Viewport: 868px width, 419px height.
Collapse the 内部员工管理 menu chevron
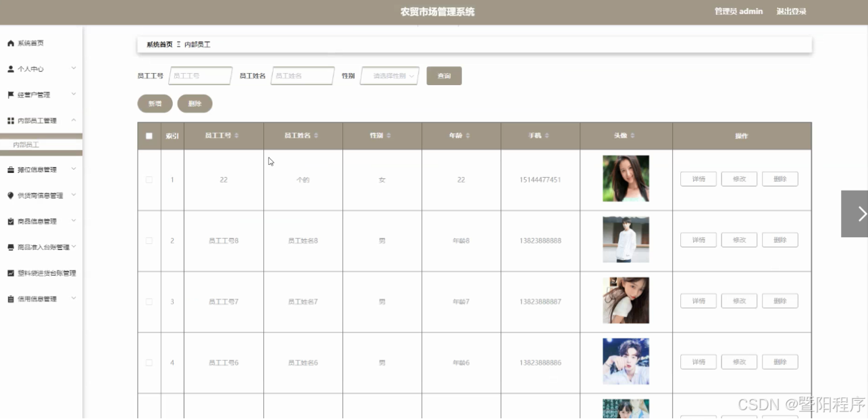(74, 120)
